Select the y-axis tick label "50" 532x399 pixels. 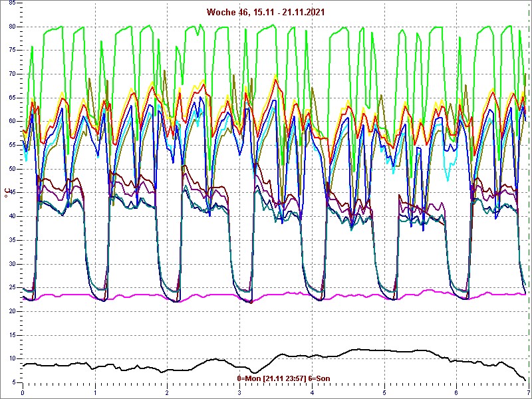click(11, 169)
